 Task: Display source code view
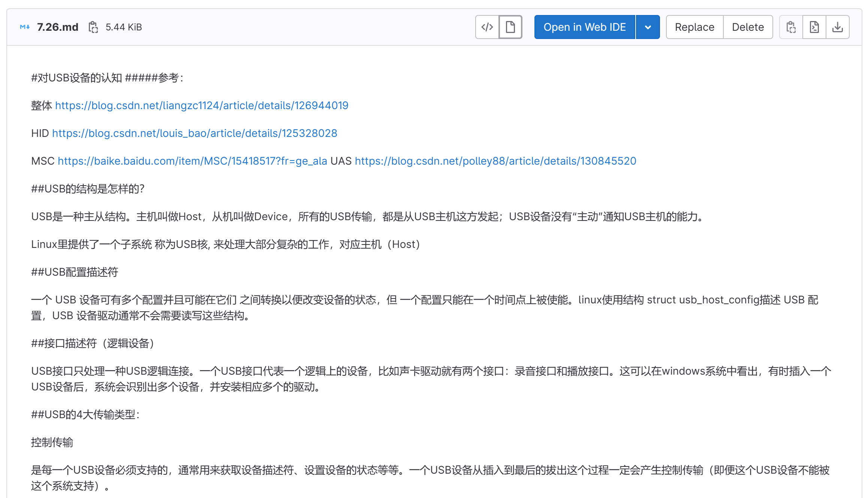487,27
